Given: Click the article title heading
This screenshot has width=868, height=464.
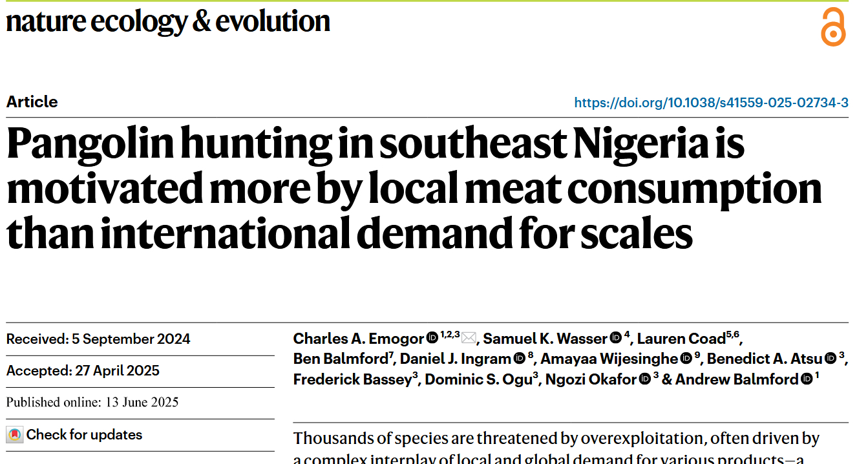Looking at the screenshot, I should click(x=414, y=189).
